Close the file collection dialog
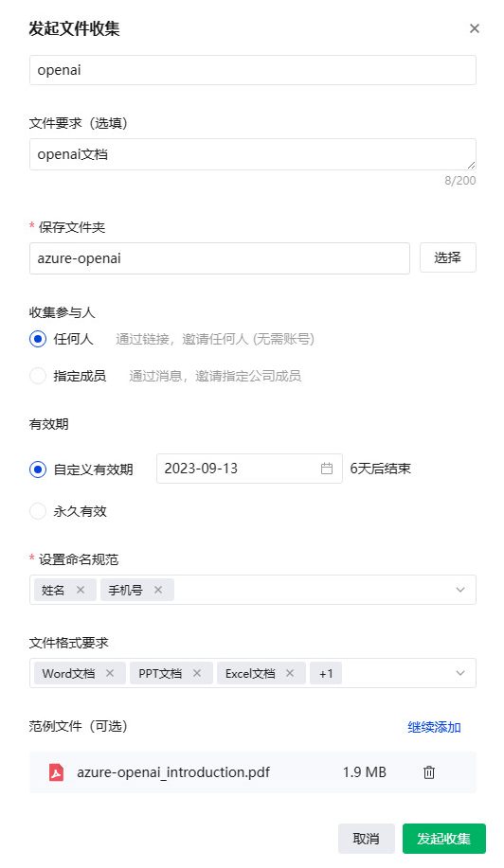 [x=474, y=28]
